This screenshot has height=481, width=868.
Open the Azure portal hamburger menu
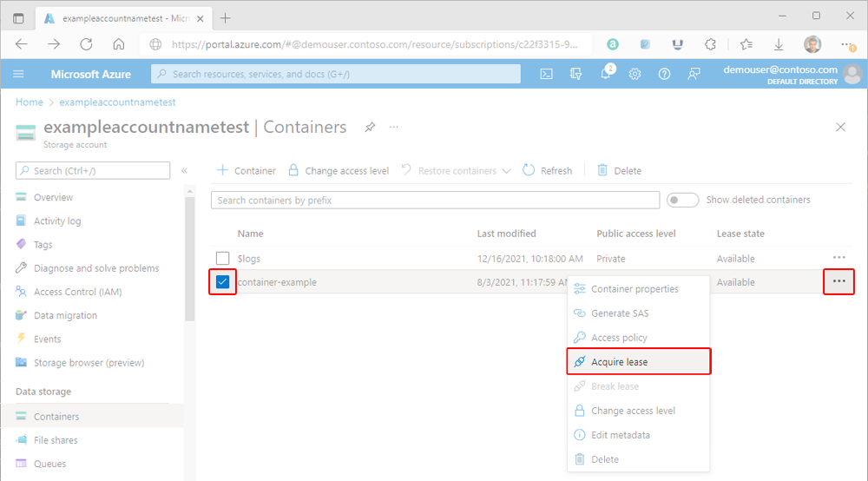click(x=18, y=74)
